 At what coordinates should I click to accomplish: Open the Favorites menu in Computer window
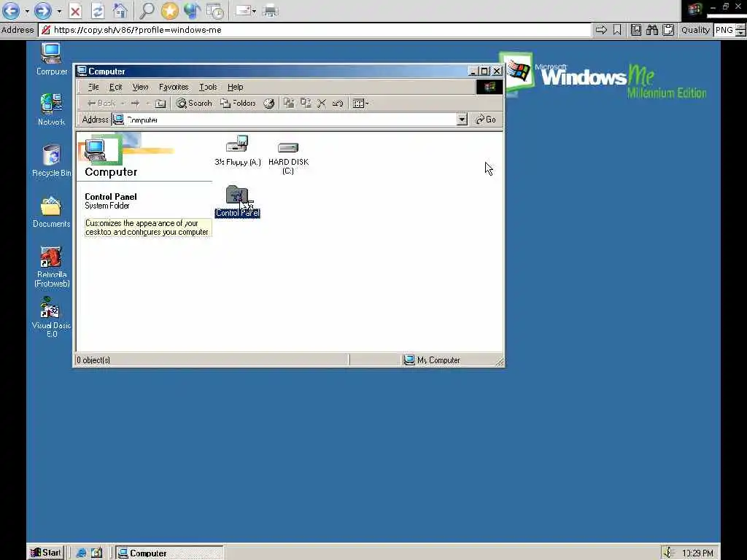pyautogui.click(x=174, y=87)
